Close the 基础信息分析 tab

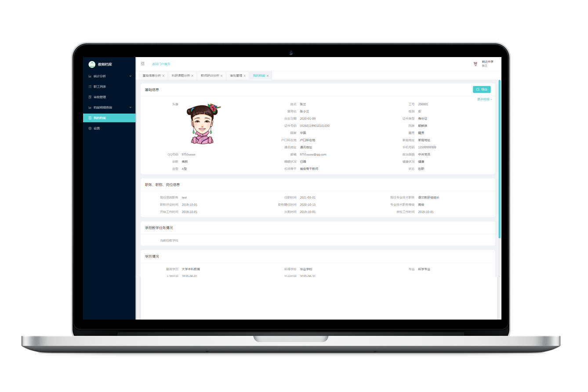pyautogui.click(x=163, y=76)
